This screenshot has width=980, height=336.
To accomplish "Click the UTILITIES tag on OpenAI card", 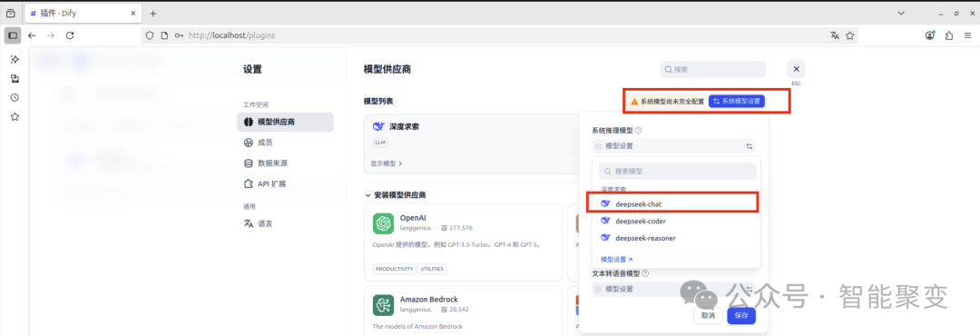I will pyautogui.click(x=433, y=269).
